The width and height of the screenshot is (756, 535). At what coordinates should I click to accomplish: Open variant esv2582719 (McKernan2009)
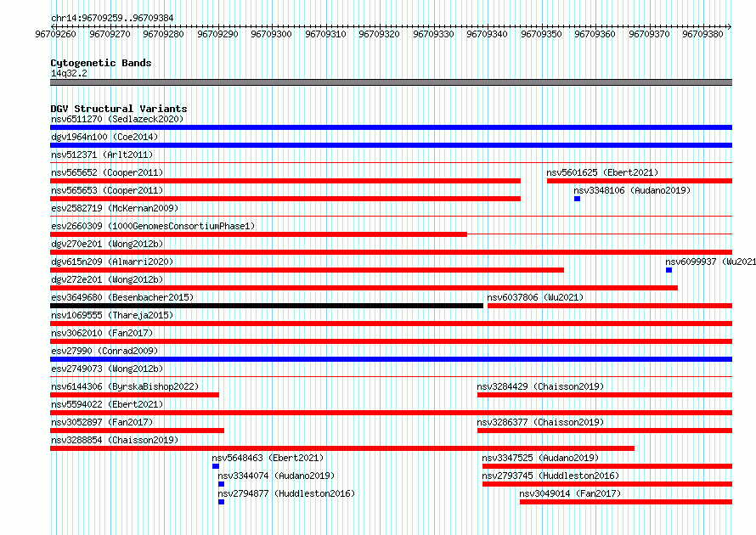click(115, 208)
